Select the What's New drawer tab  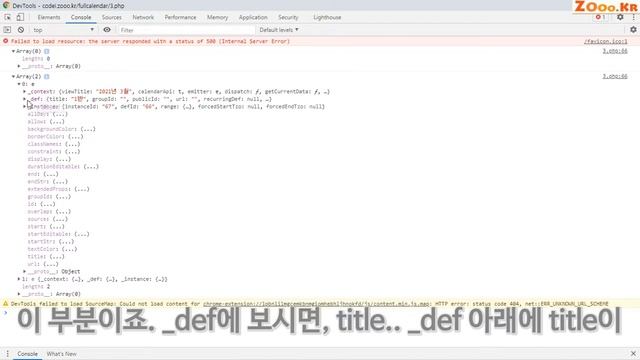tap(61, 354)
